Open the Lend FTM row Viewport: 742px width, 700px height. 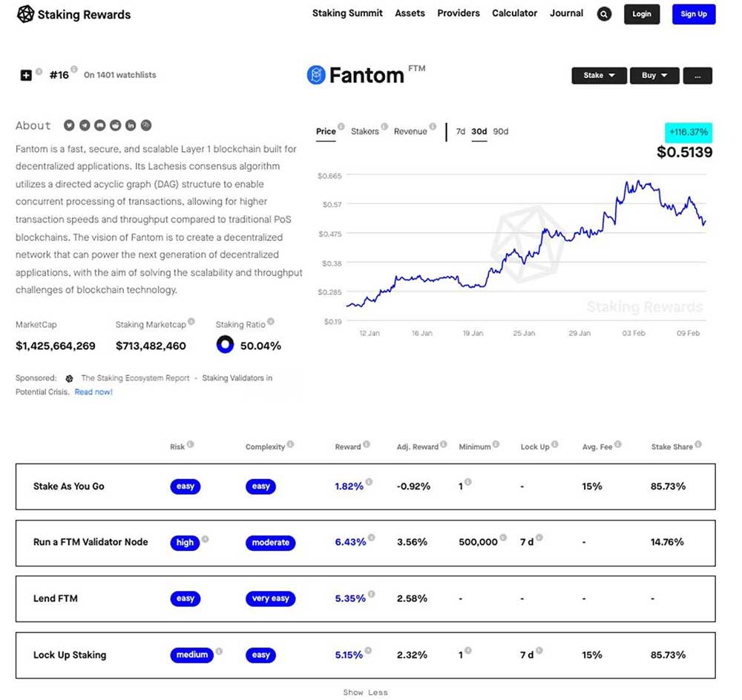[x=365, y=599]
